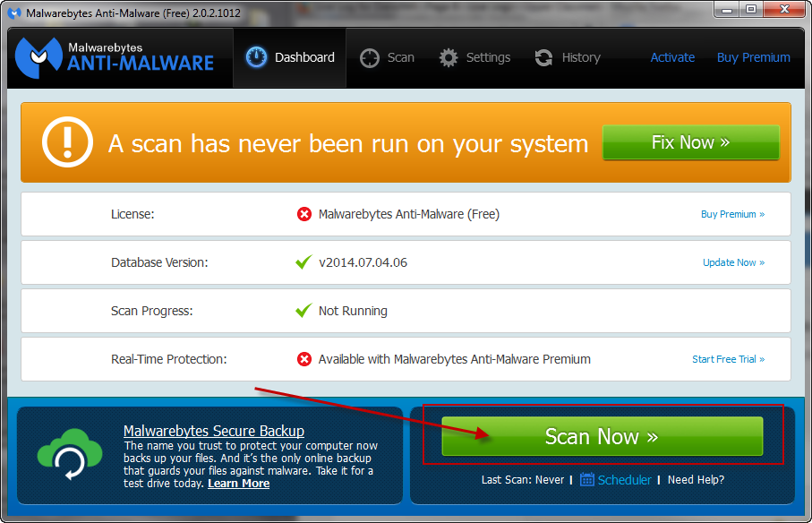Switch to the Scan tab
The height and width of the screenshot is (523, 812).
click(388, 57)
